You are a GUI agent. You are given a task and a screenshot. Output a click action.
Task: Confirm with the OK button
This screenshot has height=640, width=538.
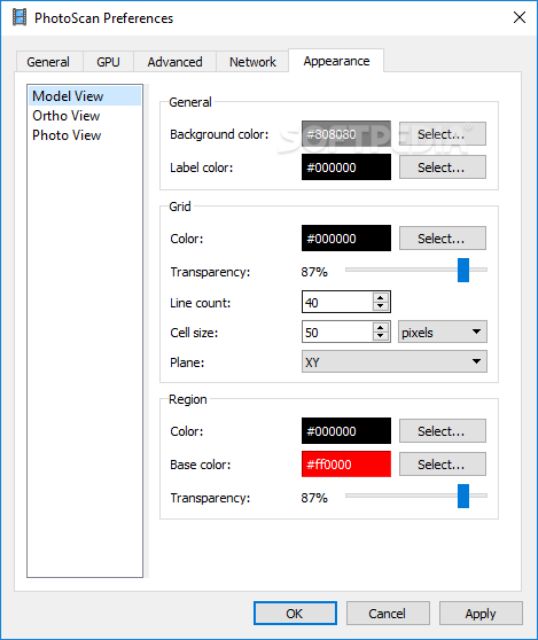(x=295, y=613)
